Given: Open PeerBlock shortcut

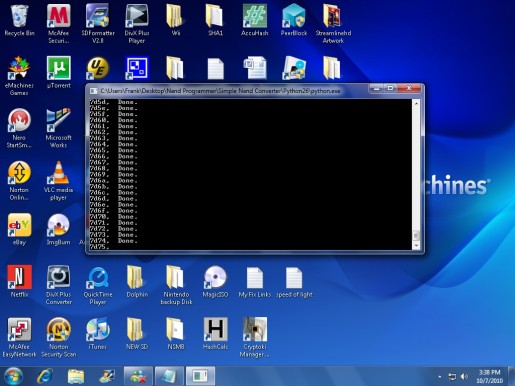Looking at the screenshot, I should [x=294, y=20].
